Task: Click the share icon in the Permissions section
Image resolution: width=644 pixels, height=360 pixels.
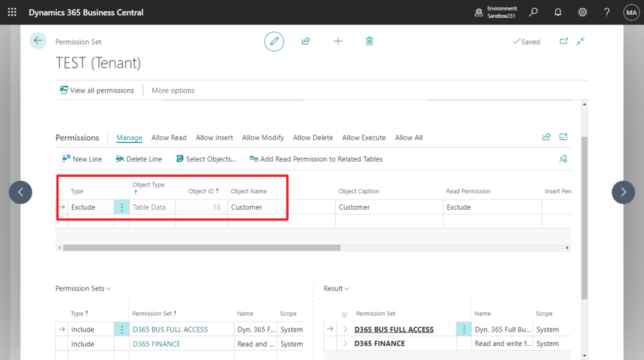Action: pos(547,137)
